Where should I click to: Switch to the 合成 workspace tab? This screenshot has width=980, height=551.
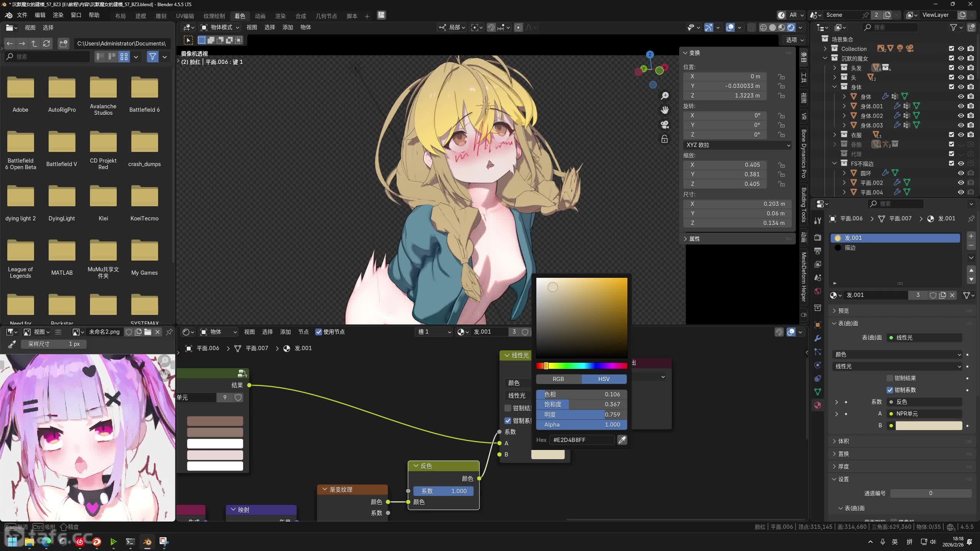pos(301,16)
